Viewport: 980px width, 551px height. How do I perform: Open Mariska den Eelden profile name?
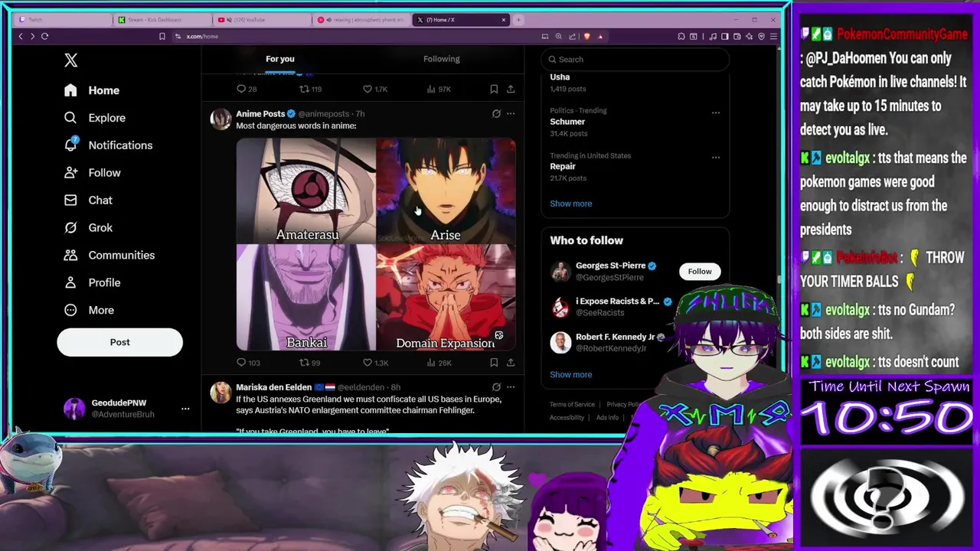coord(273,387)
